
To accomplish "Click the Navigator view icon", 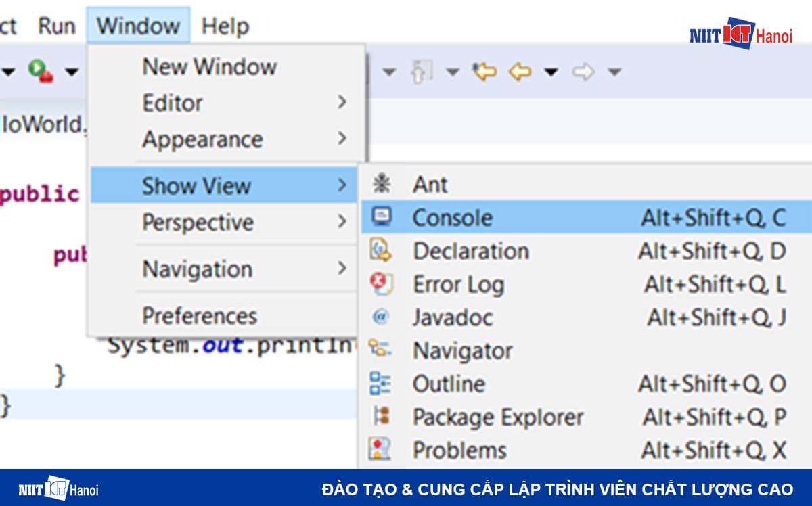I will (x=382, y=350).
